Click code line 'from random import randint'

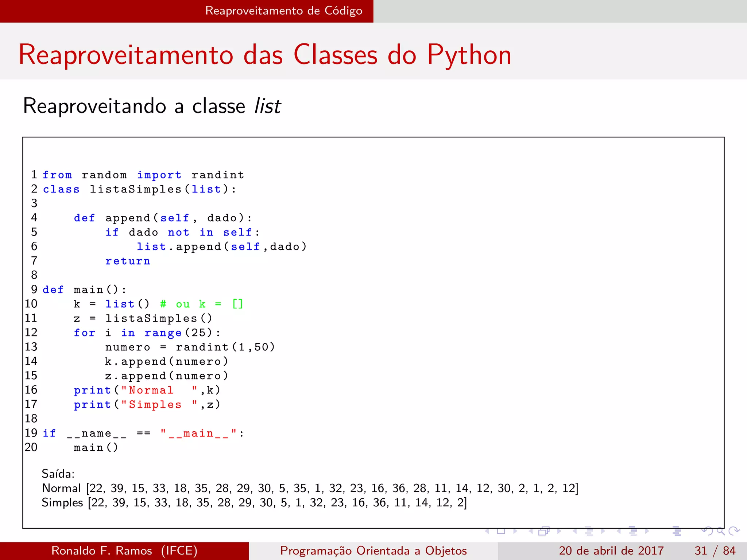click(x=143, y=175)
